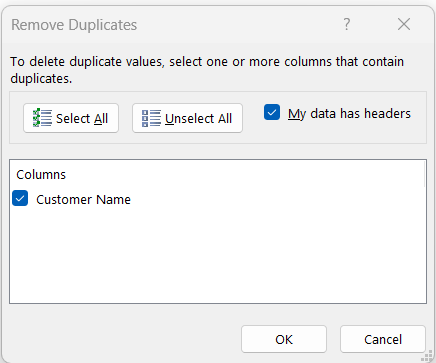Image resolution: width=436 pixels, height=363 pixels.
Task: Click the Select All button
Action: coord(71,118)
